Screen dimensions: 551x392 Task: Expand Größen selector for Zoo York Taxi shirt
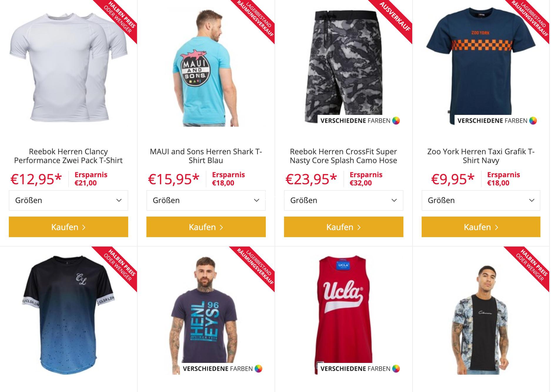tap(481, 200)
